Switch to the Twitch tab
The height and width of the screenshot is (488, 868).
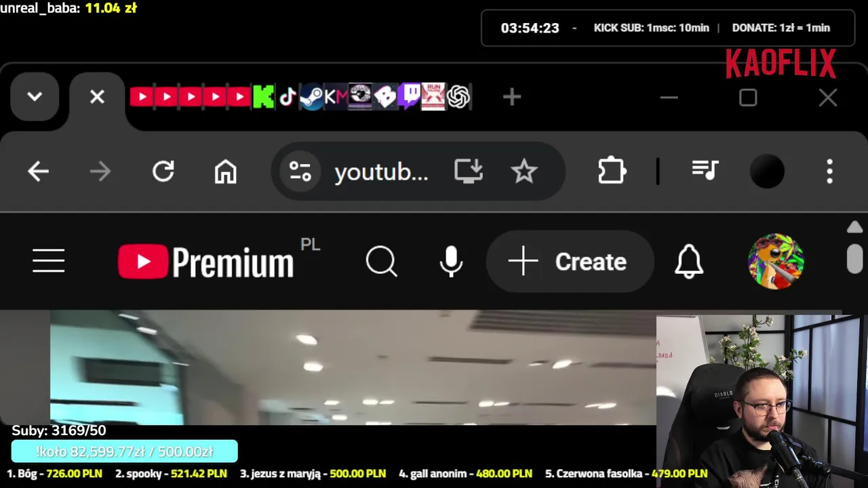click(x=409, y=97)
